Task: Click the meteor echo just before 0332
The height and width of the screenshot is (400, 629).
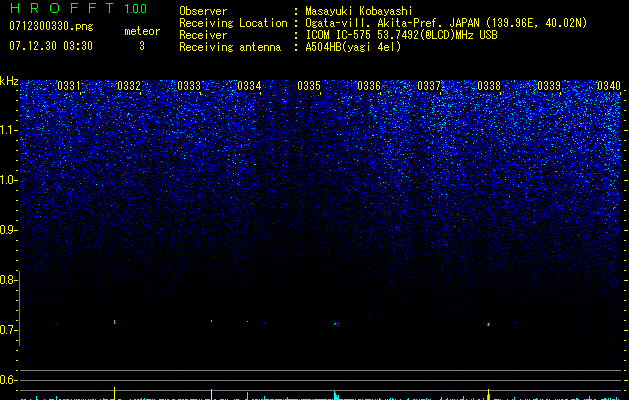Action: (114, 322)
